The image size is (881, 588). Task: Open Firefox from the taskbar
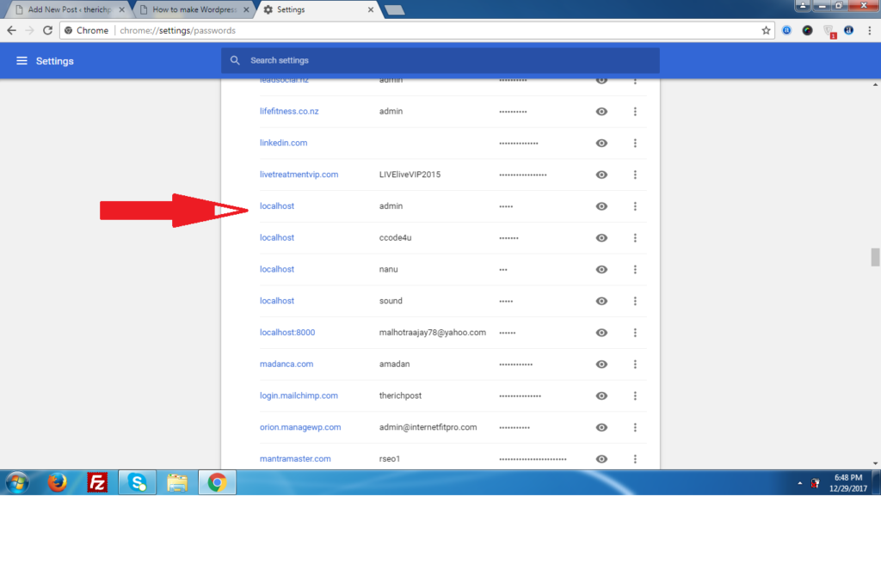[x=58, y=482]
